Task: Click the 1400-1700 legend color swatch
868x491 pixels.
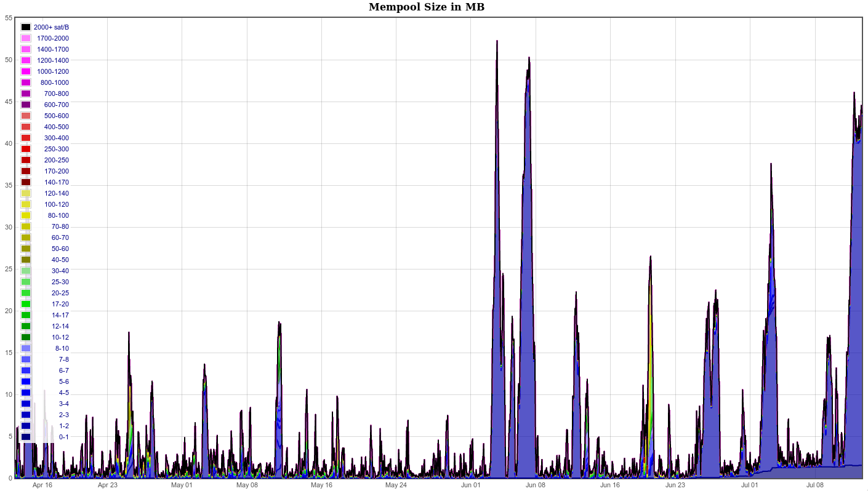Action: (26, 49)
